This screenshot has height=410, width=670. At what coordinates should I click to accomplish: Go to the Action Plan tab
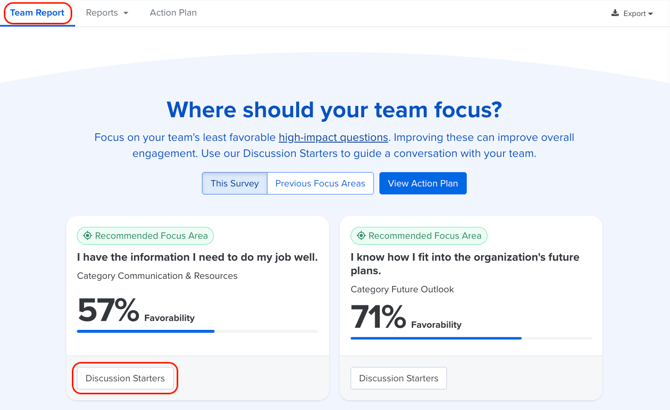tap(173, 13)
